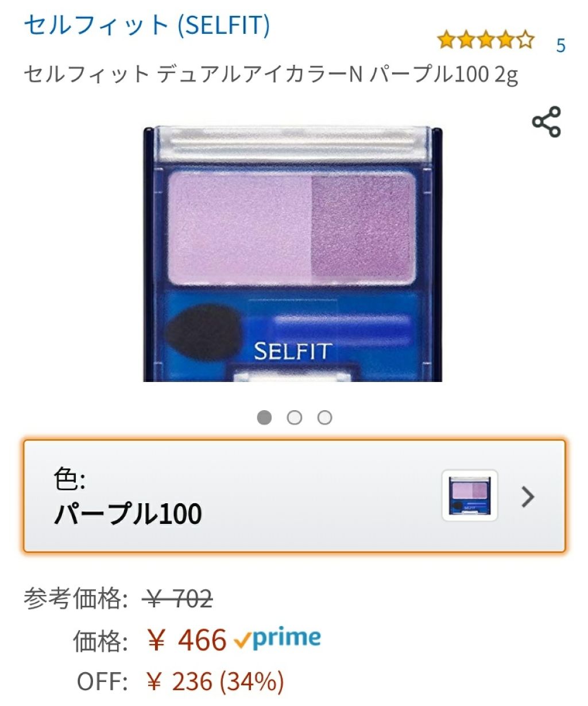Tap the star rating to view reviews
The width and height of the screenshot is (588, 706).
tap(484, 38)
